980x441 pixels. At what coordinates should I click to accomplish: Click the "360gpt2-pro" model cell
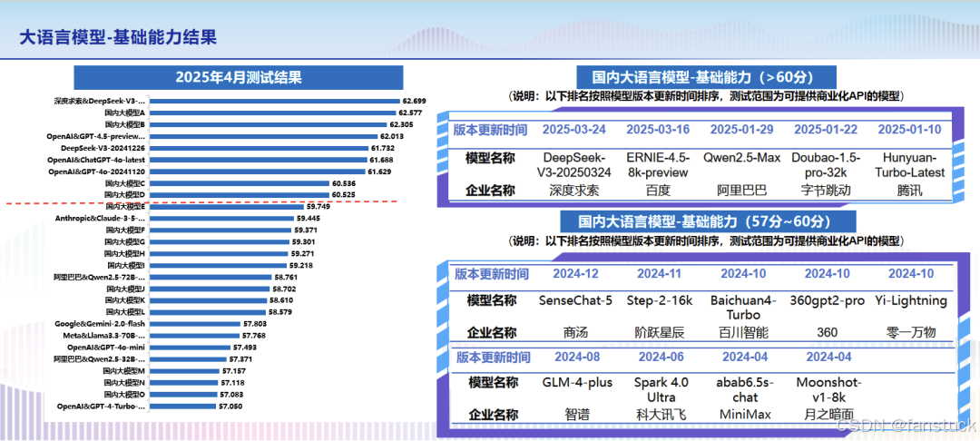(x=827, y=300)
